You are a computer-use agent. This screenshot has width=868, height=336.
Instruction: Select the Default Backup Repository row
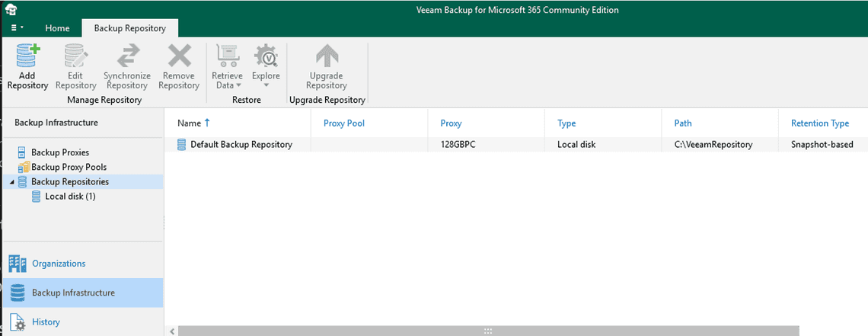(516, 145)
